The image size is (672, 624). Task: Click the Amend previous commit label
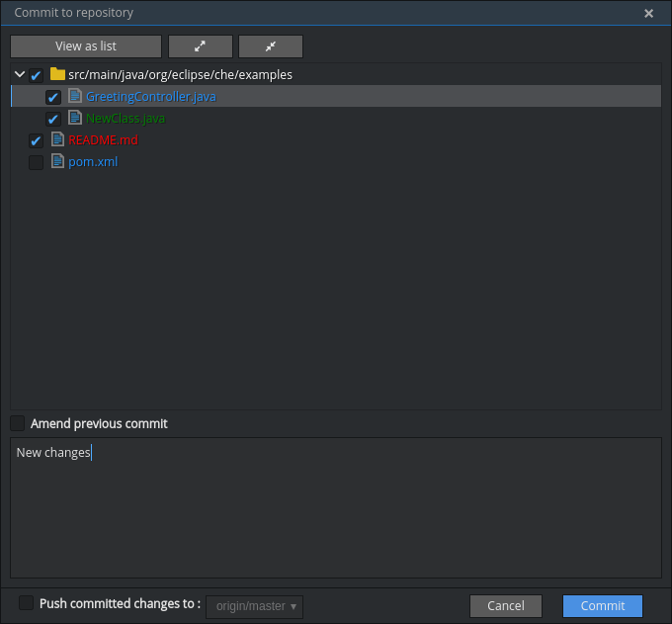coord(99,423)
